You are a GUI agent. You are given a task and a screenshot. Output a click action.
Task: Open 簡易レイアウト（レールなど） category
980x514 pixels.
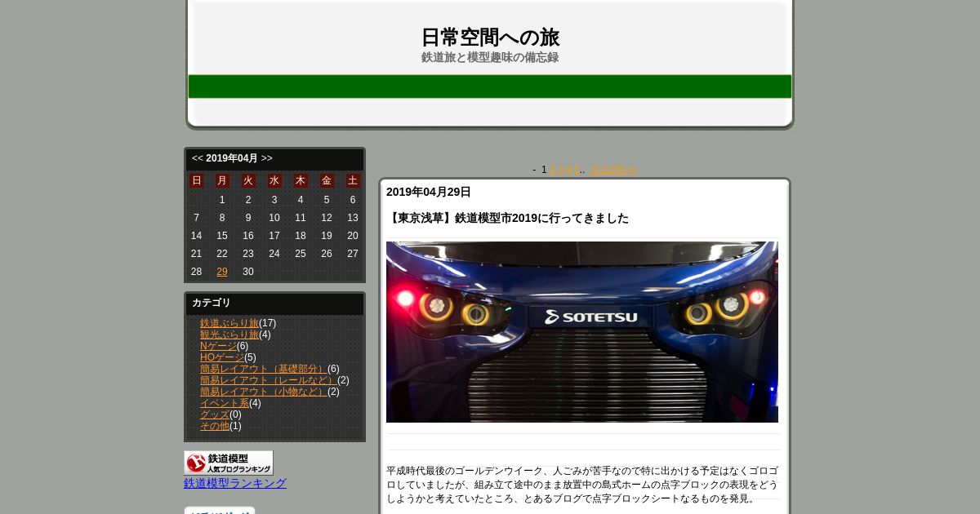pyautogui.click(x=269, y=380)
